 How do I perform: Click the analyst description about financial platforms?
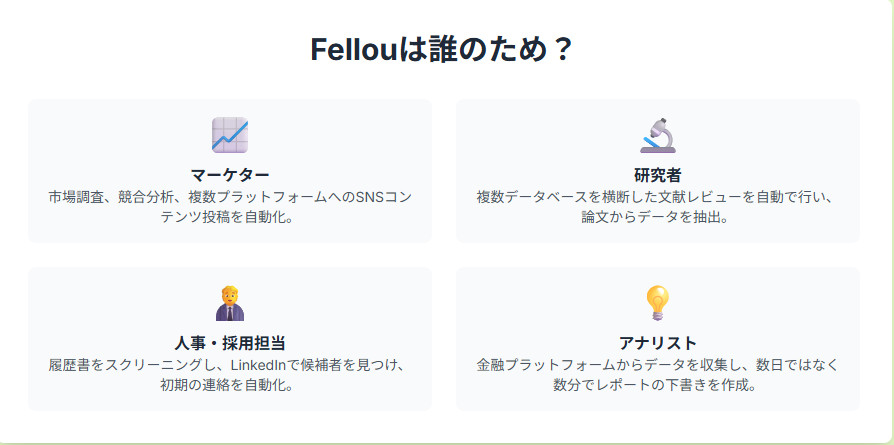coord(658,365)
